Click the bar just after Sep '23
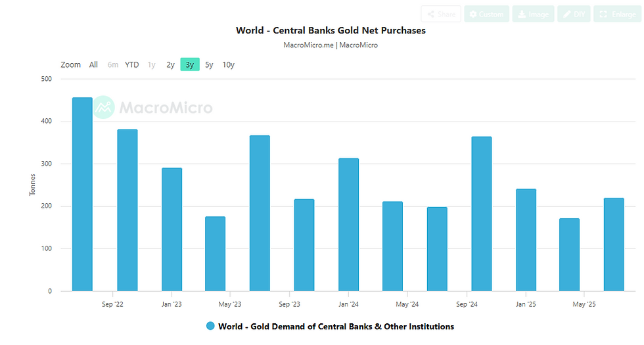 [x=304, y=245]
